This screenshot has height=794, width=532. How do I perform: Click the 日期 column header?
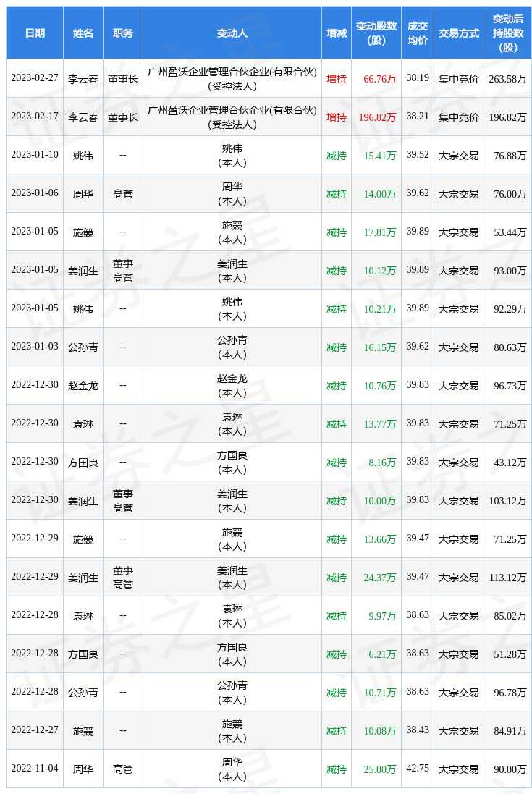[35, 33]
